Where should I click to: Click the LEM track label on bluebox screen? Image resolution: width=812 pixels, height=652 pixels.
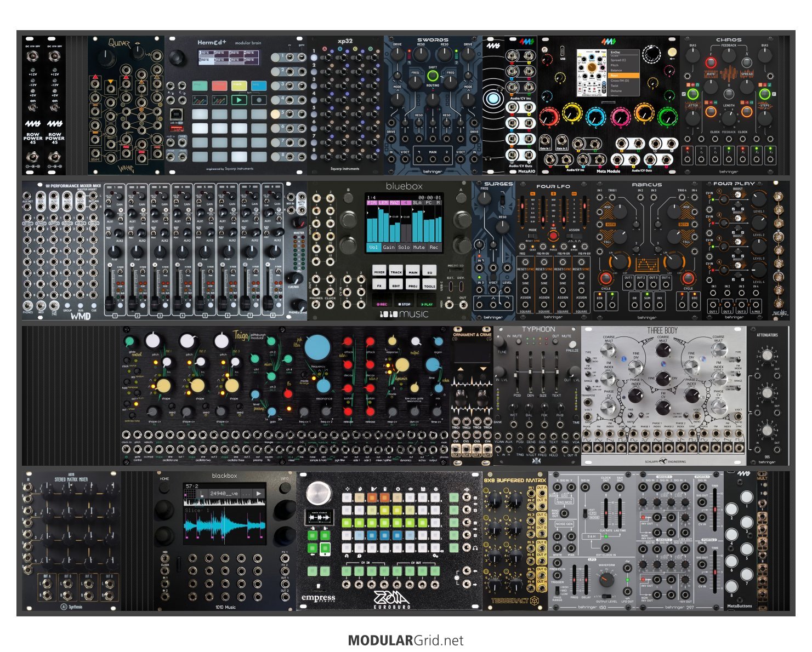coord(383,203)
